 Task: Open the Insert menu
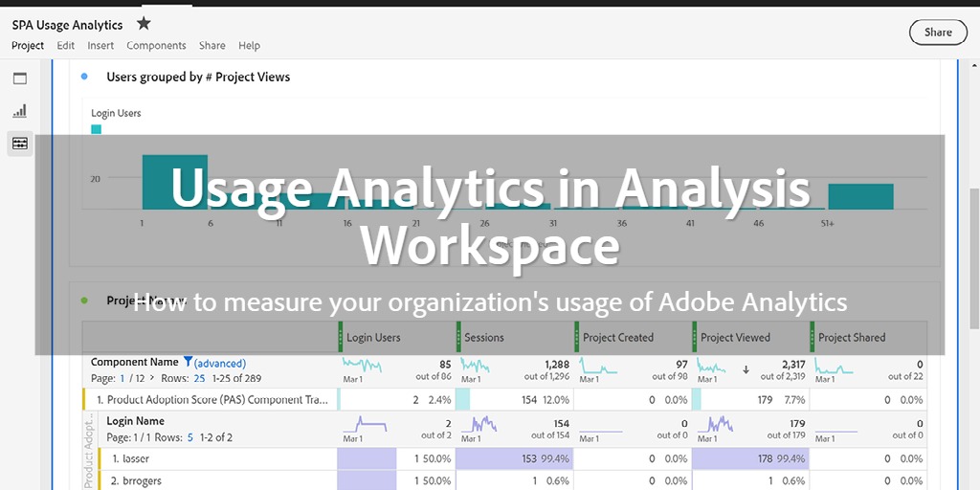point(100,45)
